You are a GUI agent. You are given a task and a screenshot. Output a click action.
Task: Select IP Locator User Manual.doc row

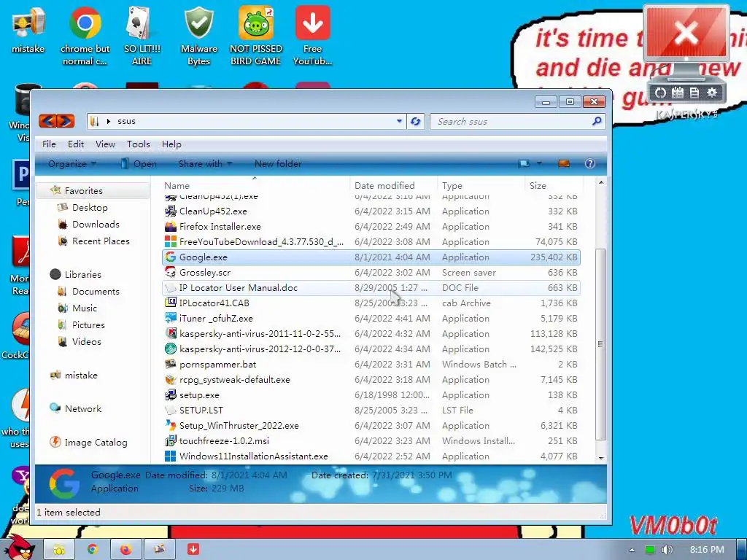(371, 287)
